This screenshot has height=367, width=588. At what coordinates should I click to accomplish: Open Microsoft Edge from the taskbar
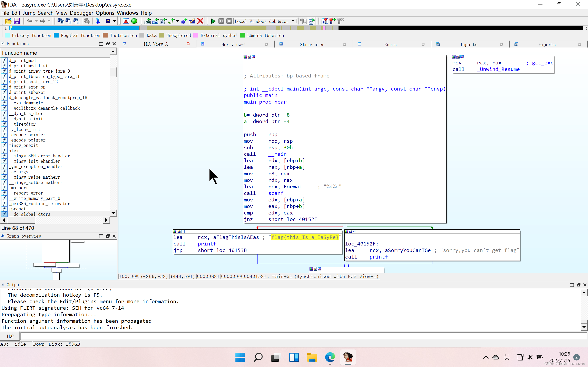click(330, 357)
